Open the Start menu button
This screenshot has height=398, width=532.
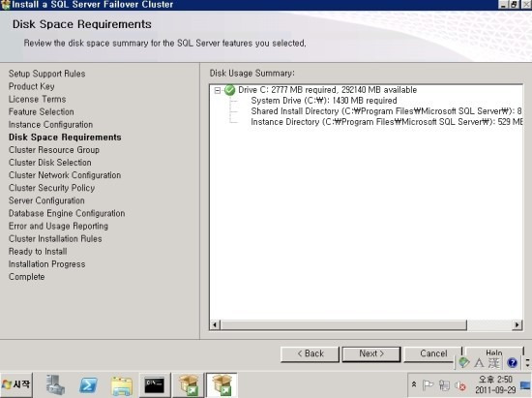tap(16, 384)
